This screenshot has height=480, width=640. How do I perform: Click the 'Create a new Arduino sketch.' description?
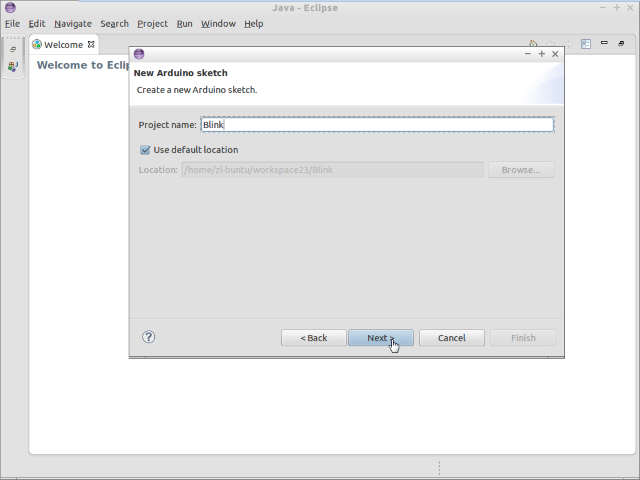click(197, 90)
